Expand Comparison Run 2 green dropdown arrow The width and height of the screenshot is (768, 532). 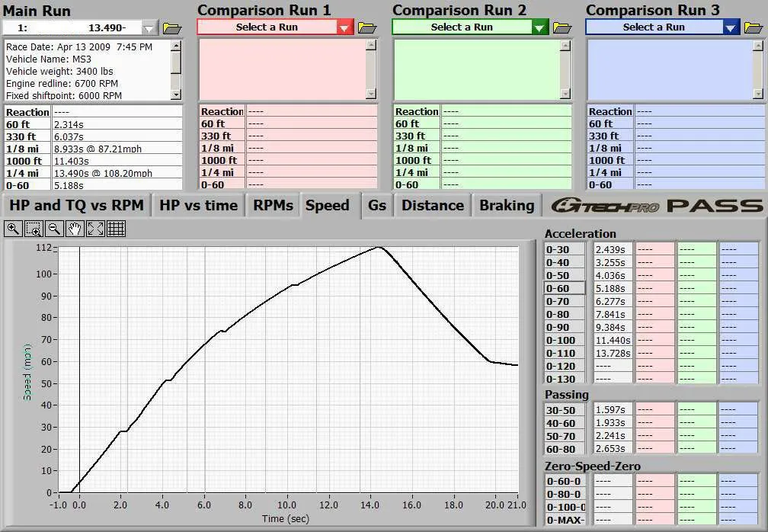tap(539, 28)
